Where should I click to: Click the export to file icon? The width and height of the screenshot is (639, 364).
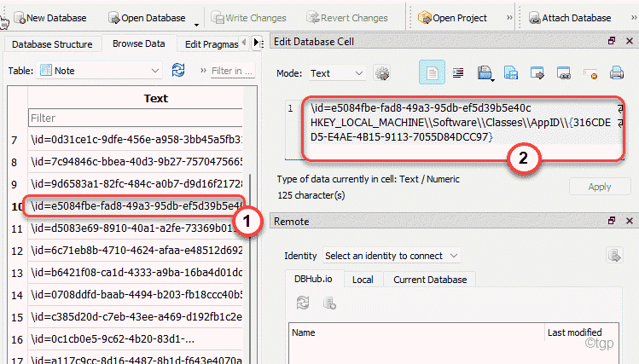(x=511, y=72)
